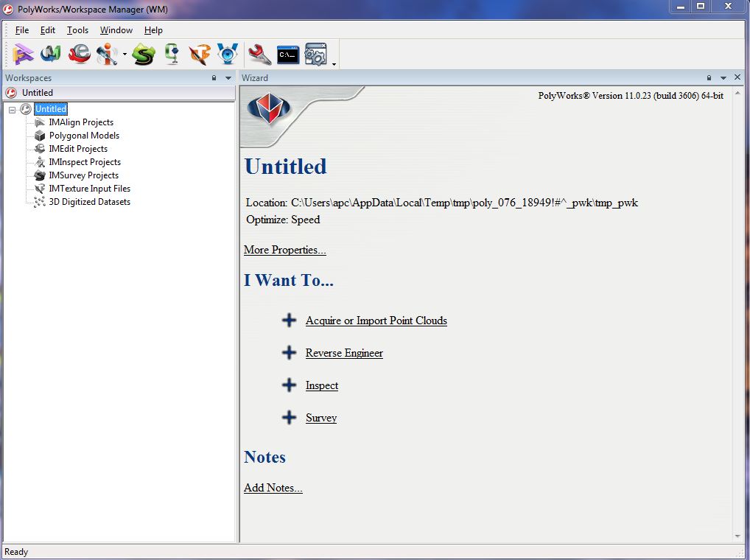Screen dimensions: 750x560
Task: Launch the IMTexture paintbrush icon
Action: [200, 54]
